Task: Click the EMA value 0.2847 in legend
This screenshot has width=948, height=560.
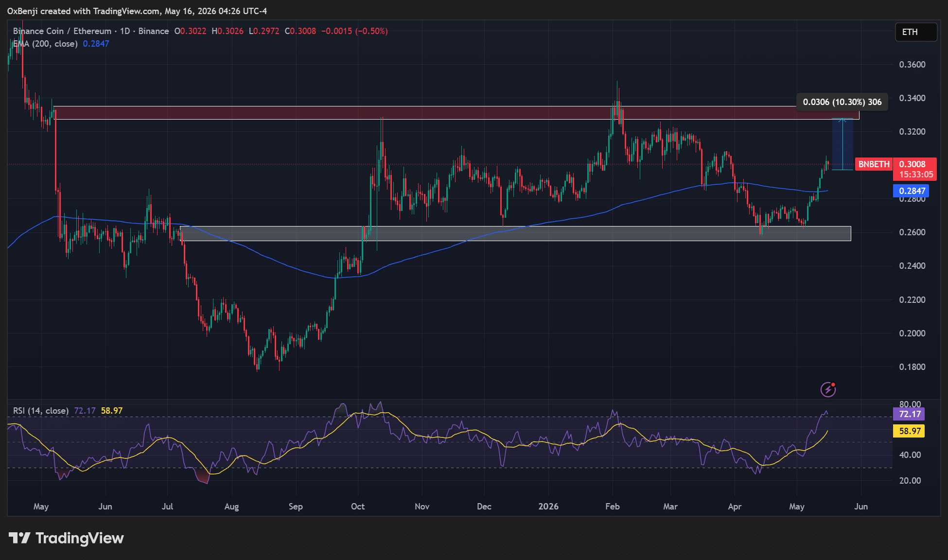Action: point(96,44)
